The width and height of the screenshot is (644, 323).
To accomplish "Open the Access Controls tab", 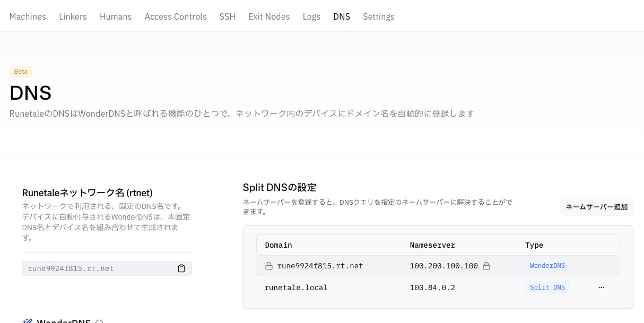I will [176, 16].
